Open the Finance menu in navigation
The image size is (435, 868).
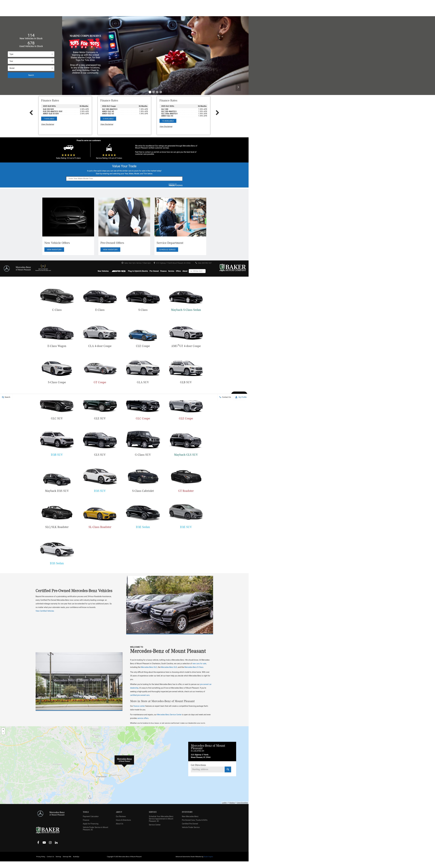click(x=163, y=271)
